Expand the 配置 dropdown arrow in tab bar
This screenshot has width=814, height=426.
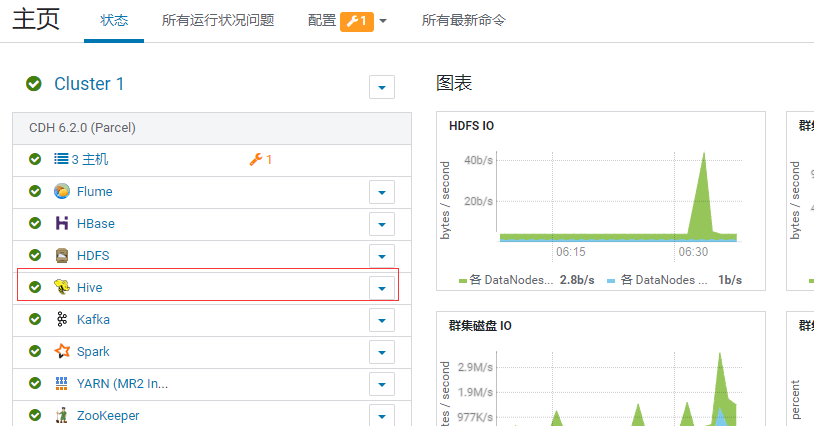pos(383,21)
